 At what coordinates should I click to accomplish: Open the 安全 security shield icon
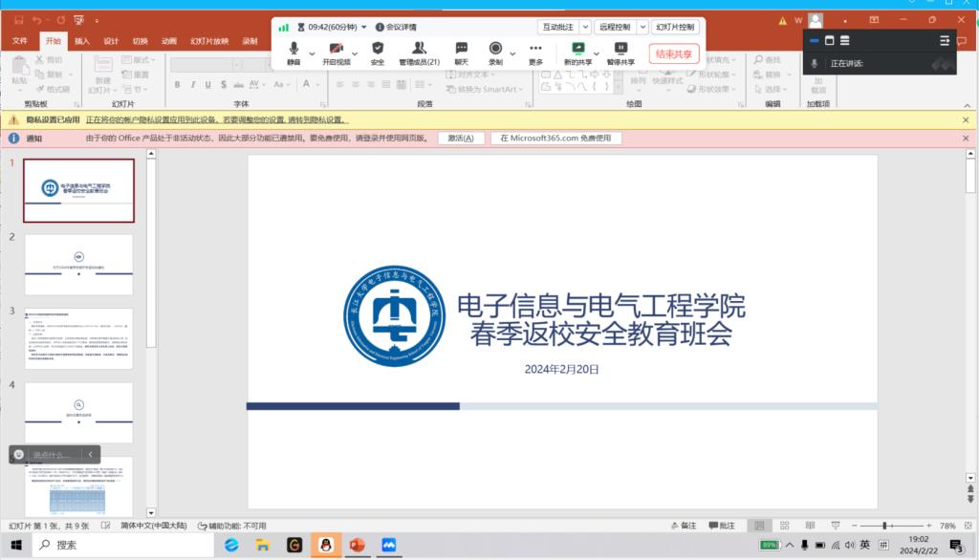pos(378,52)
